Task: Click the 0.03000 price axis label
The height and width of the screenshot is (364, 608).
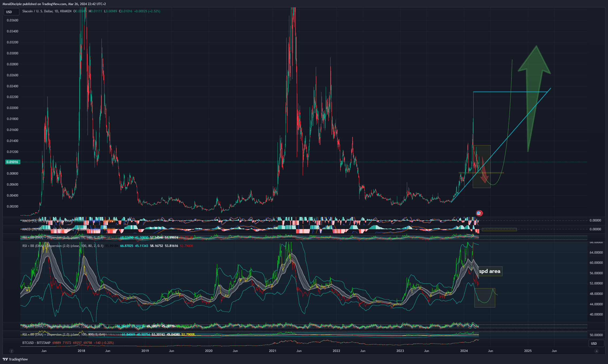Action: pos(13,53)
